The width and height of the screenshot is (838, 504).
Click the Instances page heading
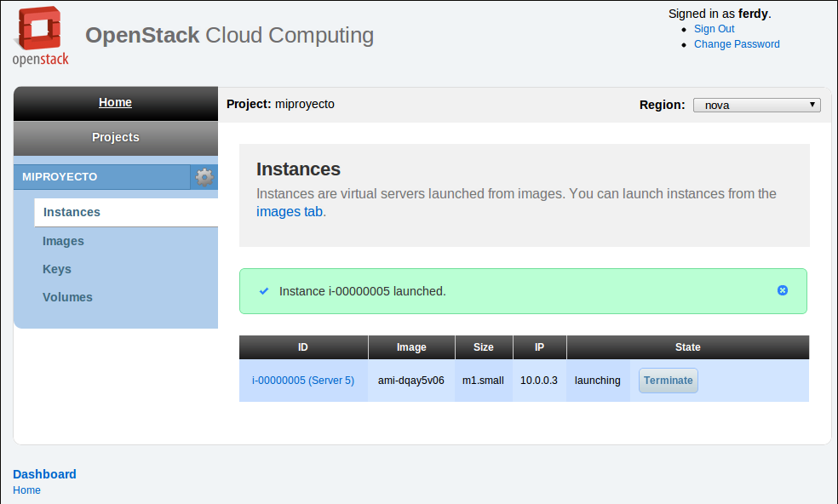(x=298, y=169)
